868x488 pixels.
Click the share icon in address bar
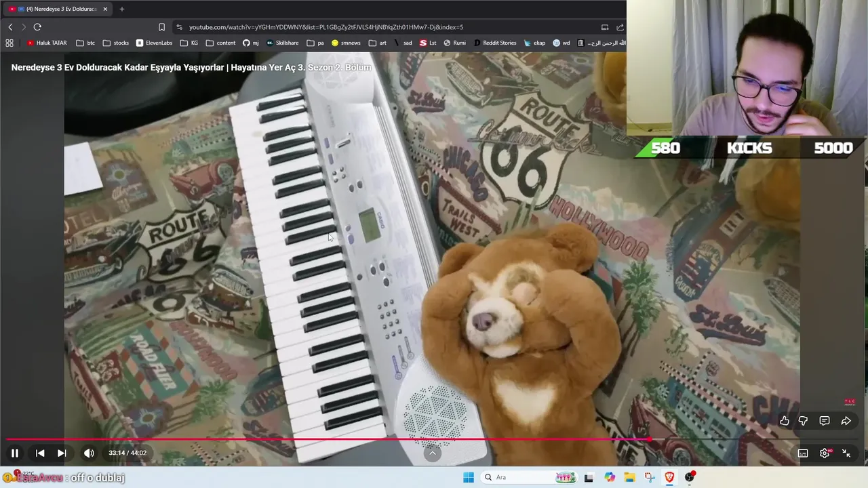tap(620, 27)
